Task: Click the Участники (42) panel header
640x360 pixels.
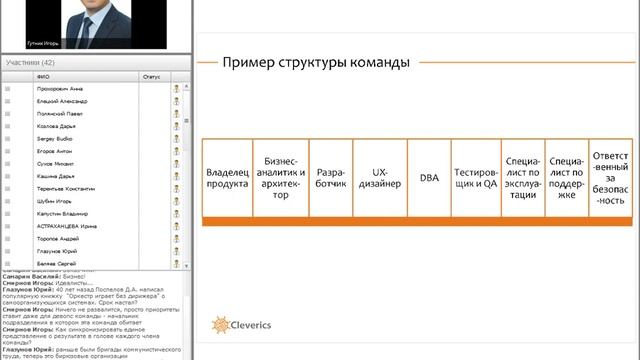Action: (x=96, y=62)
